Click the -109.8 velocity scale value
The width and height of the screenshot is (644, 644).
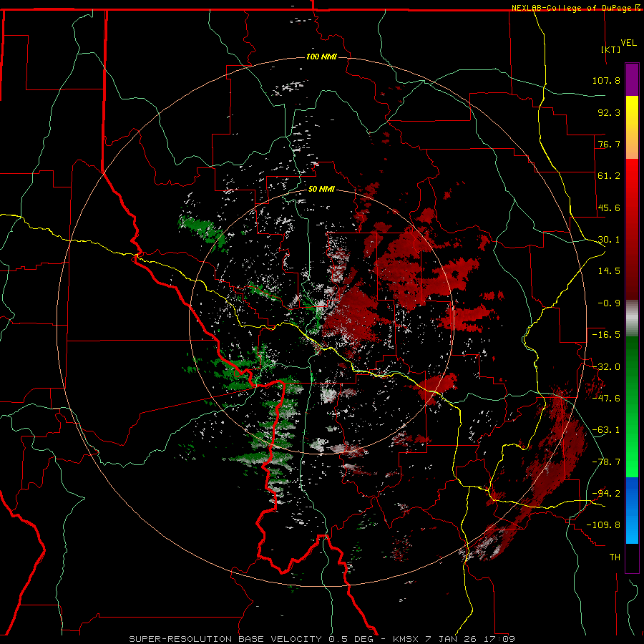(603, 525)
